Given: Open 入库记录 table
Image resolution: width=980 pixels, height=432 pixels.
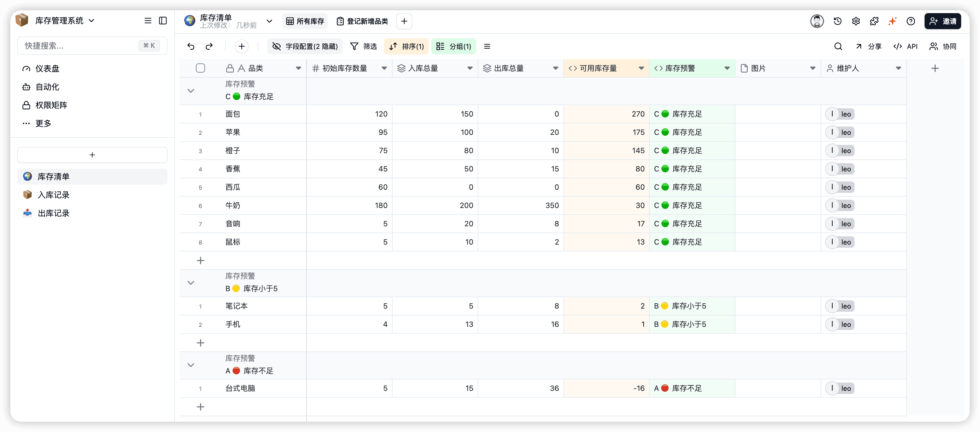Looking at the screenshot, I should pos(92,195).
